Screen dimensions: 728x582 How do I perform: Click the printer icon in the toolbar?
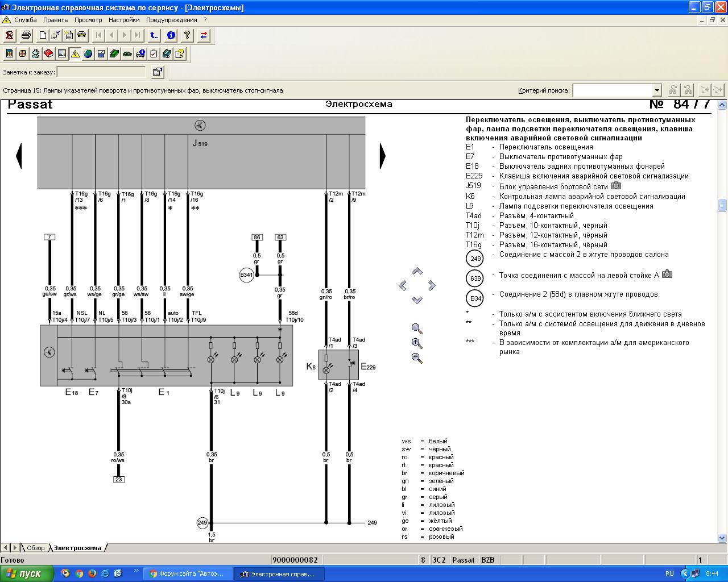pos(26,35)
